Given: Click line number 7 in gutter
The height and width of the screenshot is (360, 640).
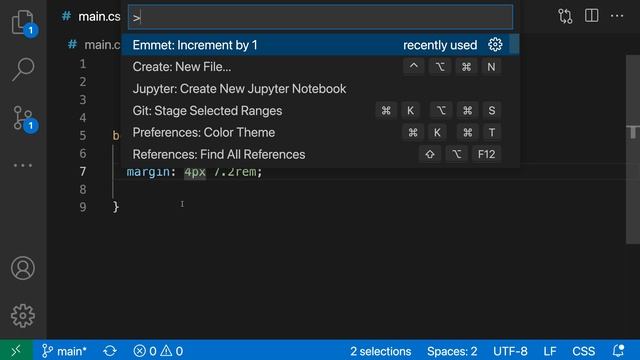Looking at the screenshot, I should (x=83, y=171).
